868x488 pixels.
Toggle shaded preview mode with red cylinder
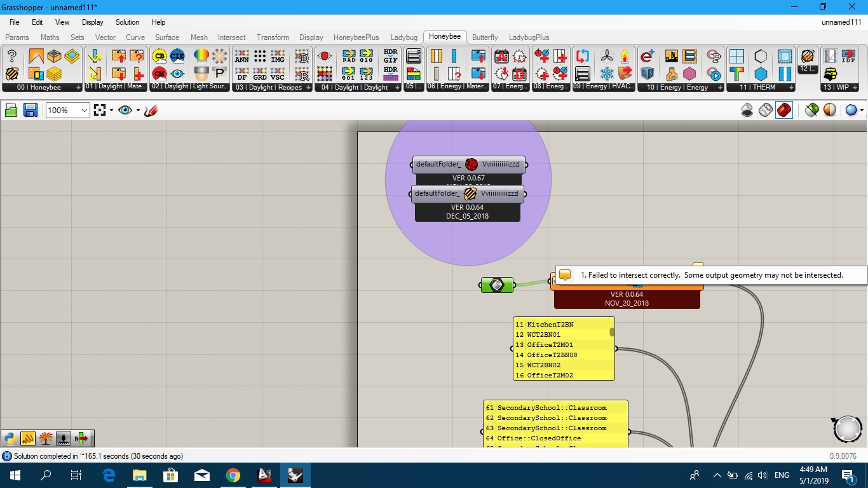[x=784, y=111]
